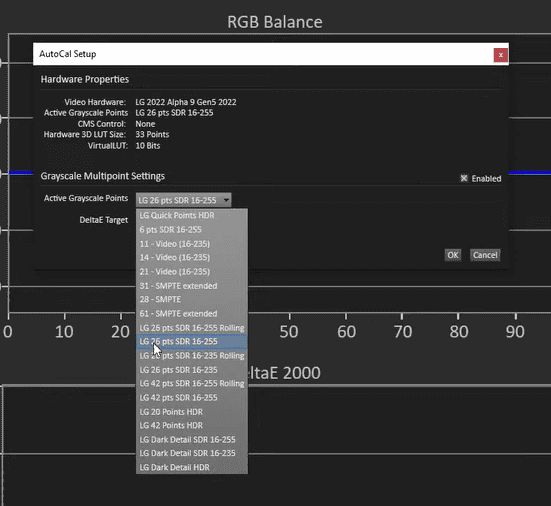The width and height of the screenshot is (551, 506).
Task: Pick LG 42 Points HDR option
Action: pos(192,425)
